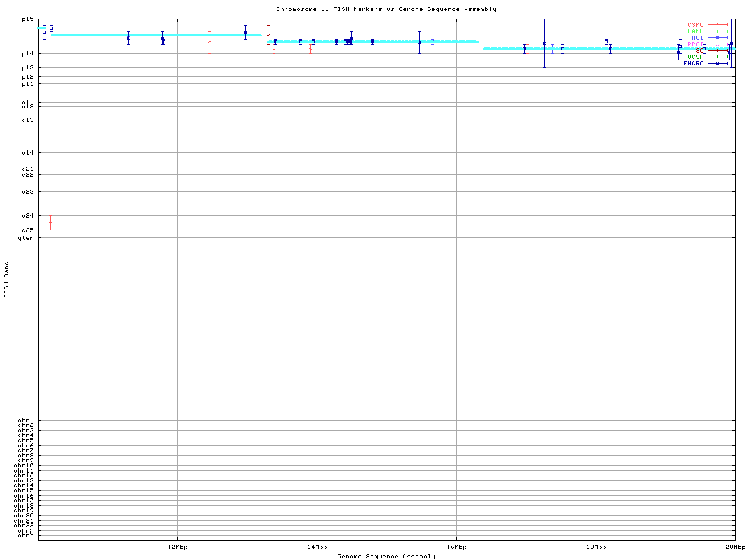This screenshot has height=560, width=747.
Task: Select the p15 band label
Action: (27, 19)
